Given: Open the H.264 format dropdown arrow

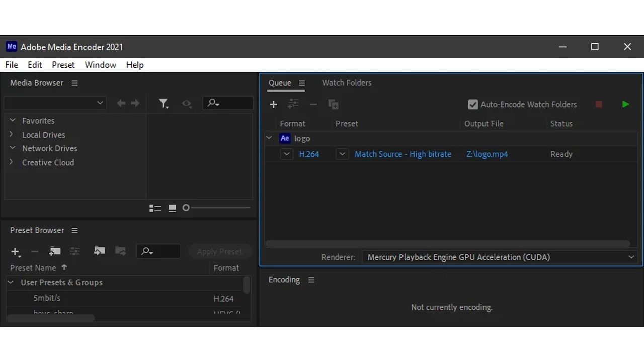Looking at the screenshot, I should 286,154.
